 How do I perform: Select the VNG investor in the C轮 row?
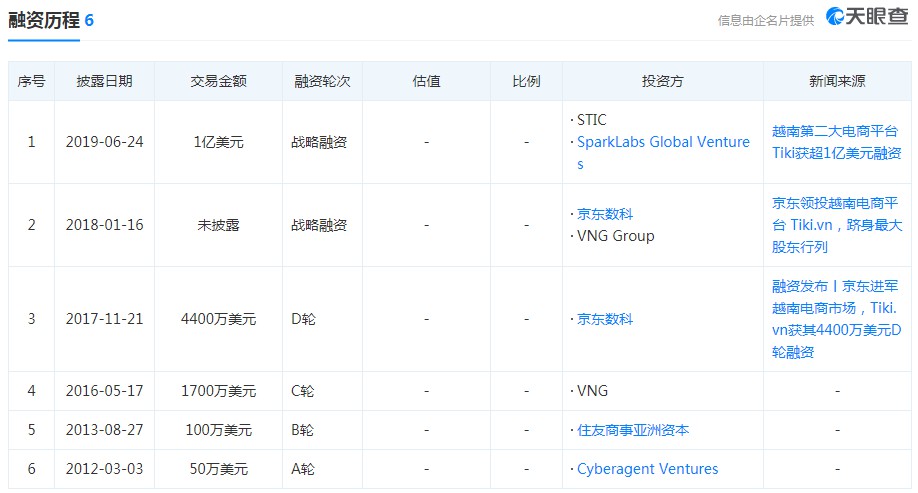592,391
